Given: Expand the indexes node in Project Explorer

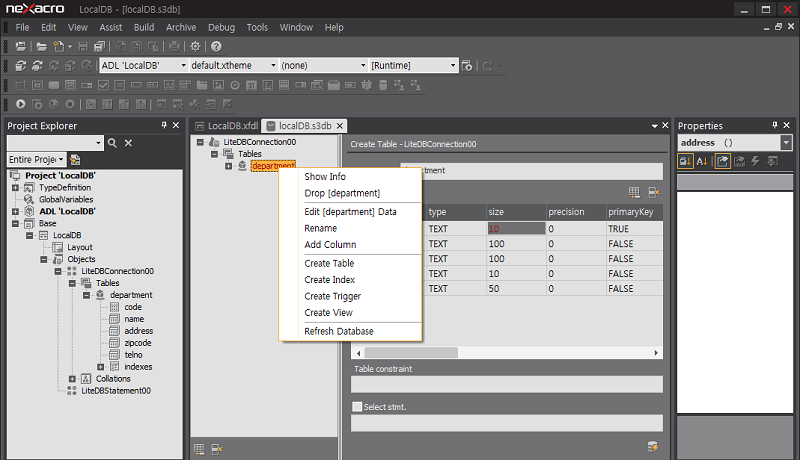Looking at the screenshot, I should pos(101,367).
